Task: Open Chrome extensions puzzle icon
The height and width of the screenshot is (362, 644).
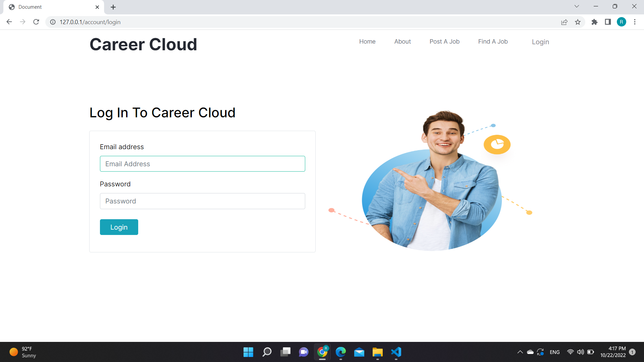Action: [x=595, y=22]
